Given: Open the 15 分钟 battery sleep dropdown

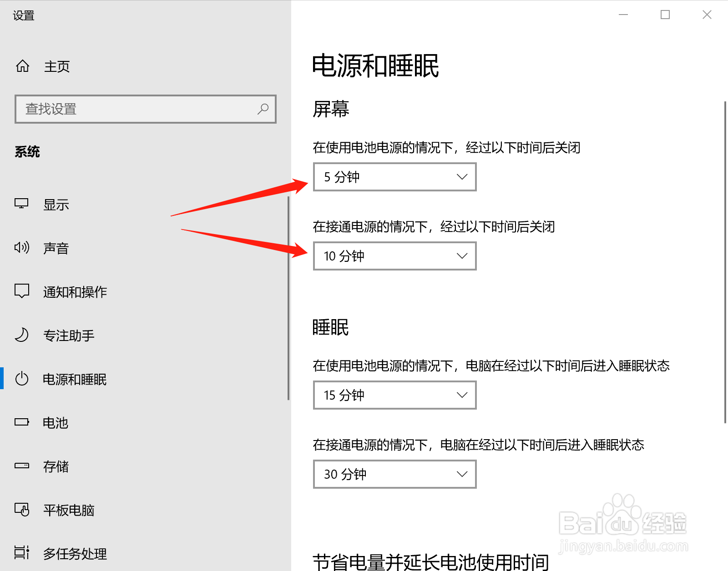Looking at the screenshot, I should [x=394, y=395].
